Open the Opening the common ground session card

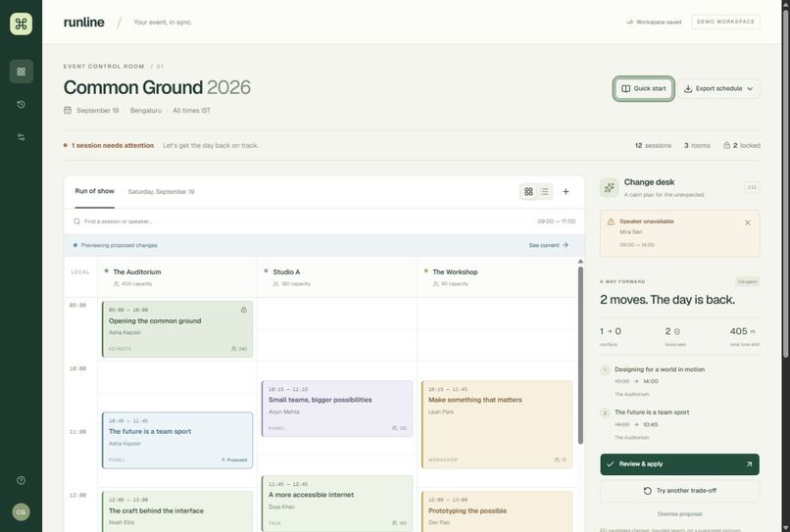177,329
